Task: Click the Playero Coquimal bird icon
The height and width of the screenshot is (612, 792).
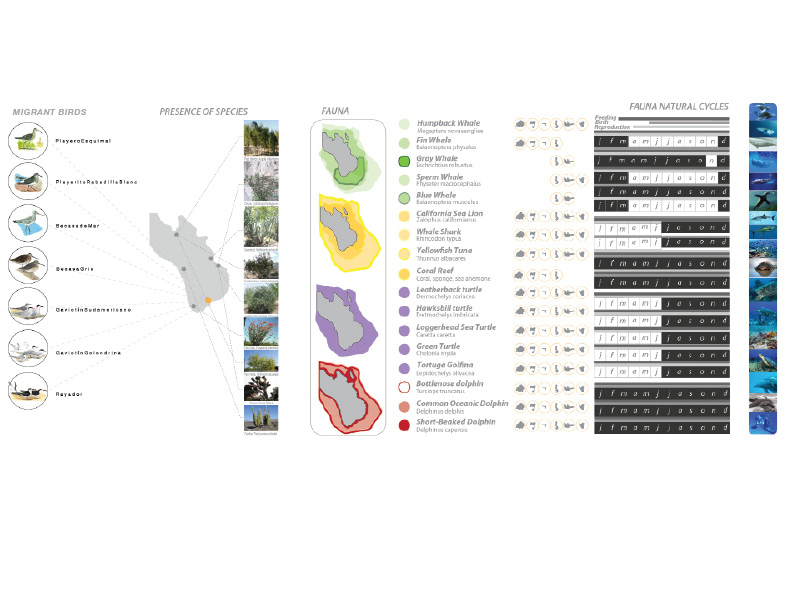Action: click(27, 141)
